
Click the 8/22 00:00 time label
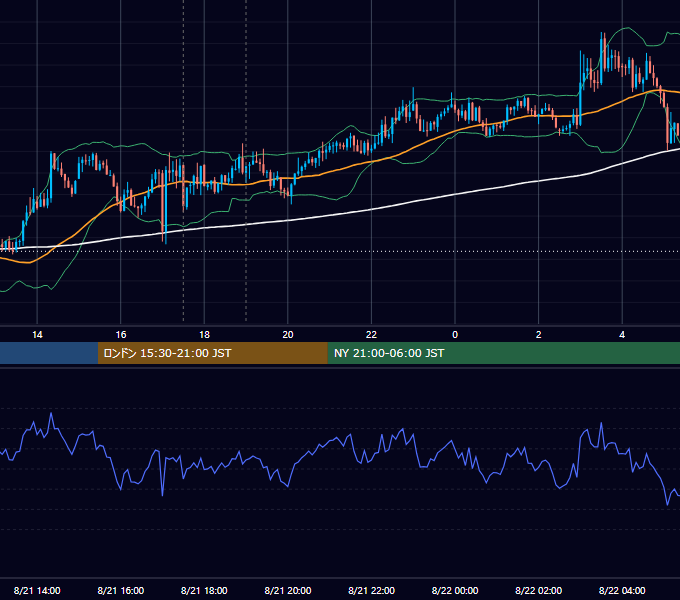(455, 590)
